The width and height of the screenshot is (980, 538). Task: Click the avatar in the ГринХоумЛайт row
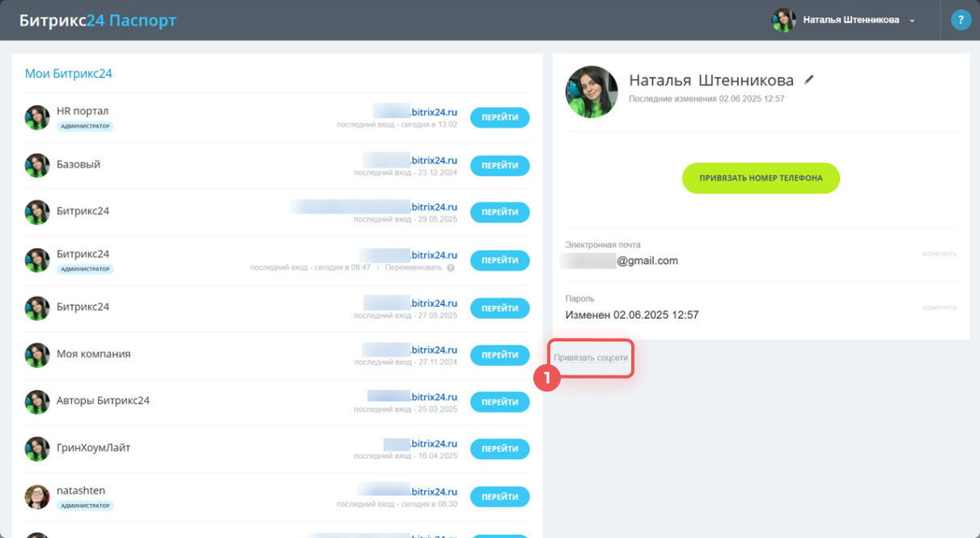[x=37, y=449]
